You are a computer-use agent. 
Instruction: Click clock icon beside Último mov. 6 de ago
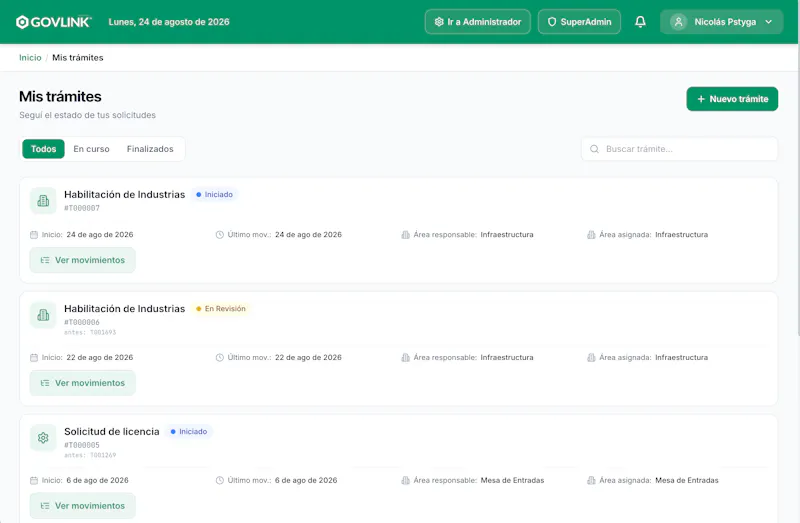pos(219,481)
